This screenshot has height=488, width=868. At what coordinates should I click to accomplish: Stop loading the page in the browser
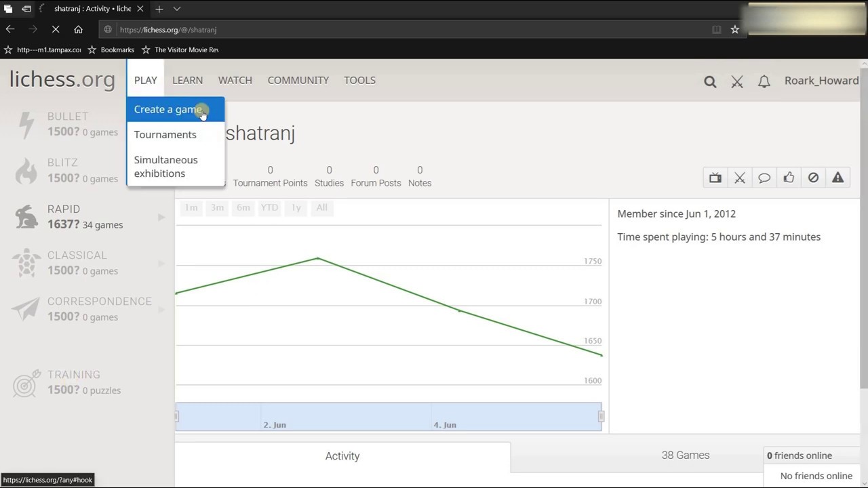56,29
